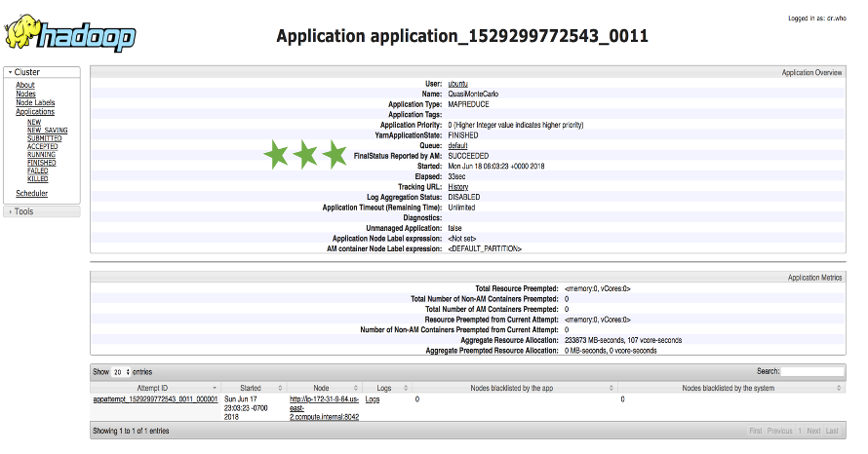Screen dimensions: 868x454
Task: Open the History tracking URL
Action: click(x=457, y=187)
